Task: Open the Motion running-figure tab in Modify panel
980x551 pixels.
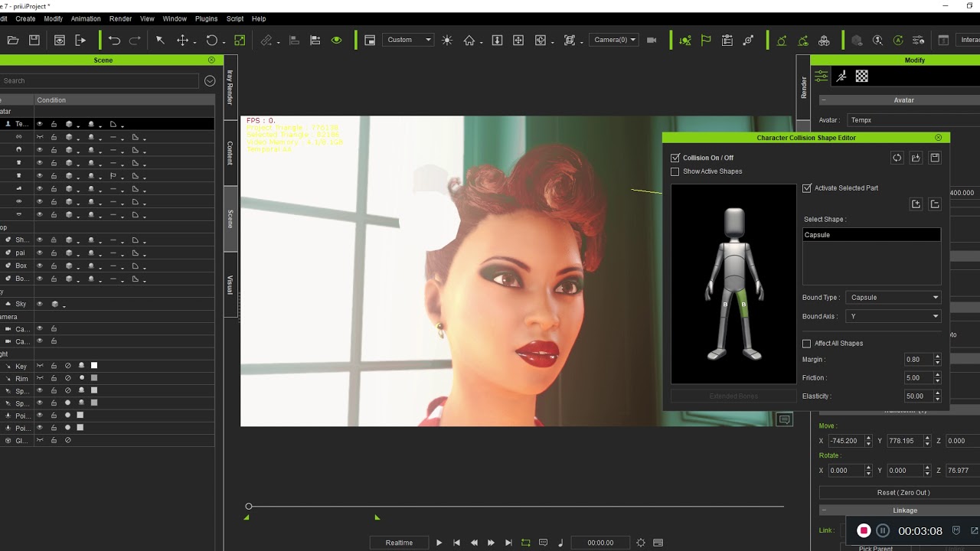Action: click(x=841, y=76)
